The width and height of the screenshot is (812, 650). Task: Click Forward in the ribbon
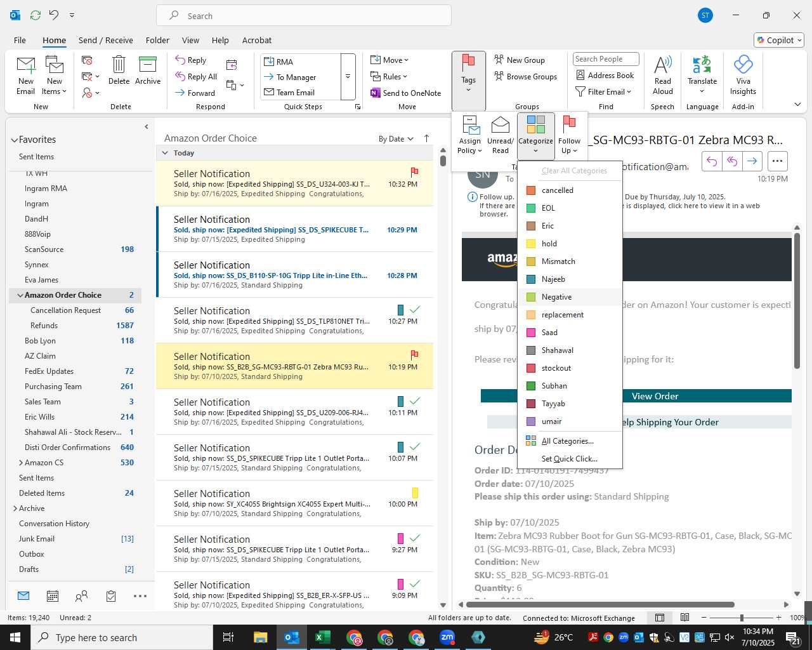195,93
